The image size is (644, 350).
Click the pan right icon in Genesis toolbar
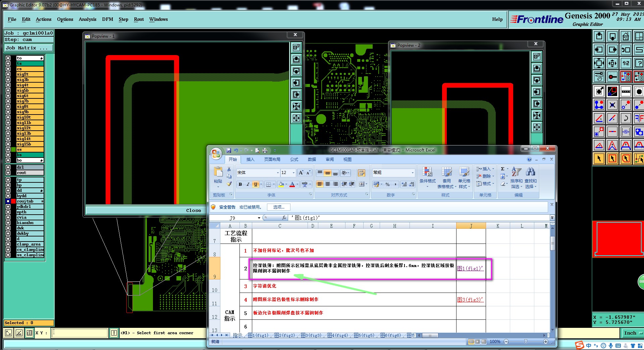click(x=612, y=50)
